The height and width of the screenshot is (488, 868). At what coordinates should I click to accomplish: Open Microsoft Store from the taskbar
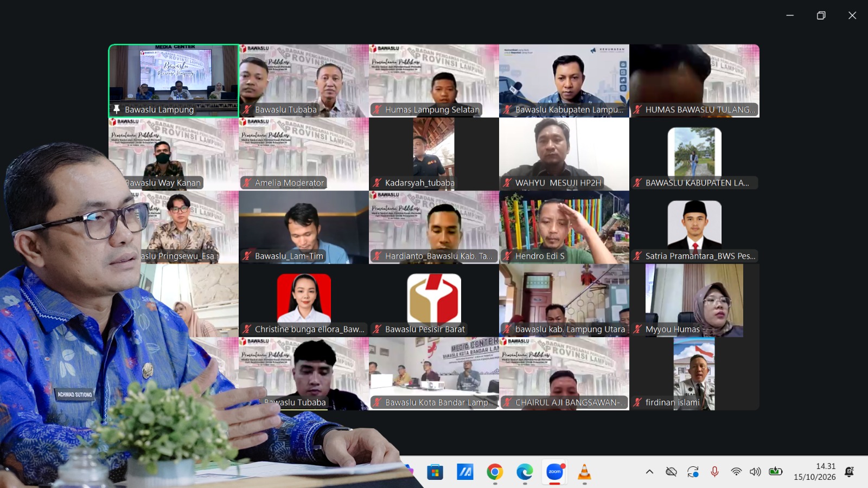[x=435, y=472]
